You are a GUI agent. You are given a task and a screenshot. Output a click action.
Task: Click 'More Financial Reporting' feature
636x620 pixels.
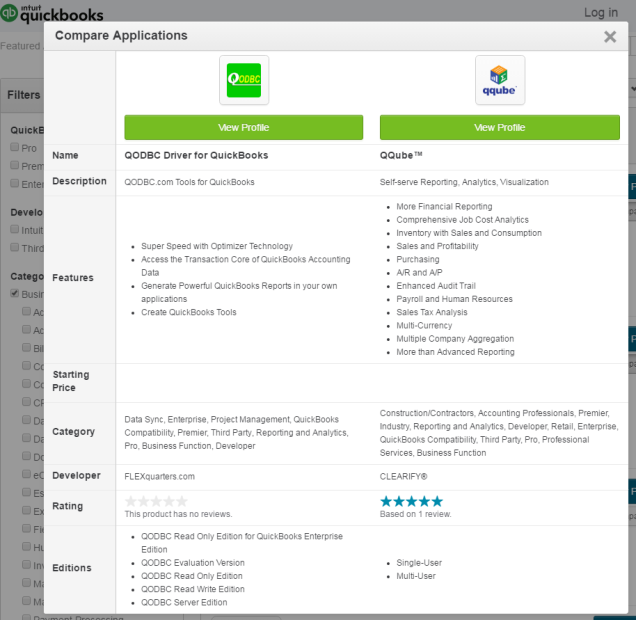(x=444, y=206)
